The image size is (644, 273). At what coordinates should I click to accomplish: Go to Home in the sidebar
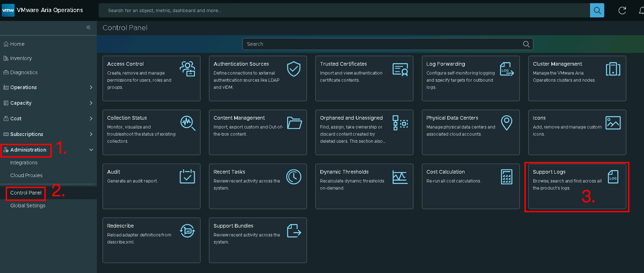click(17, 44)
